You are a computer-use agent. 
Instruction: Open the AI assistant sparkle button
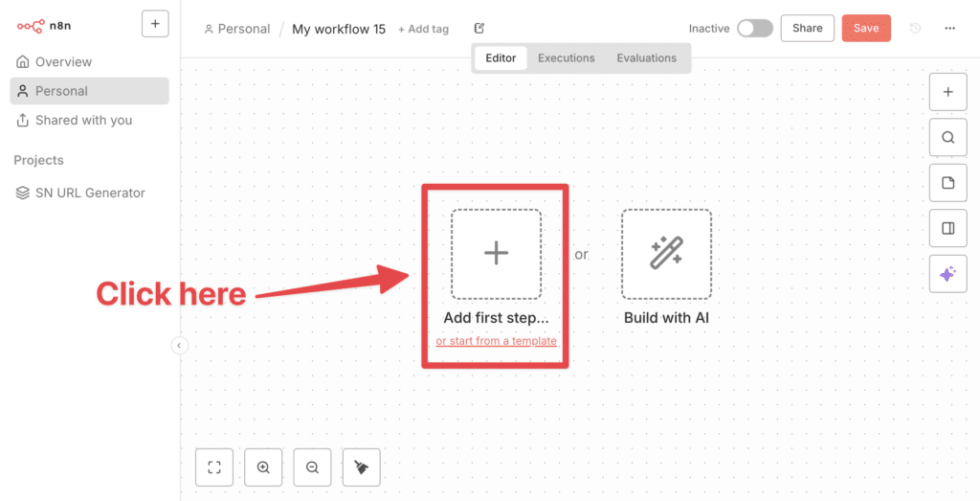[x=948, y=274]
